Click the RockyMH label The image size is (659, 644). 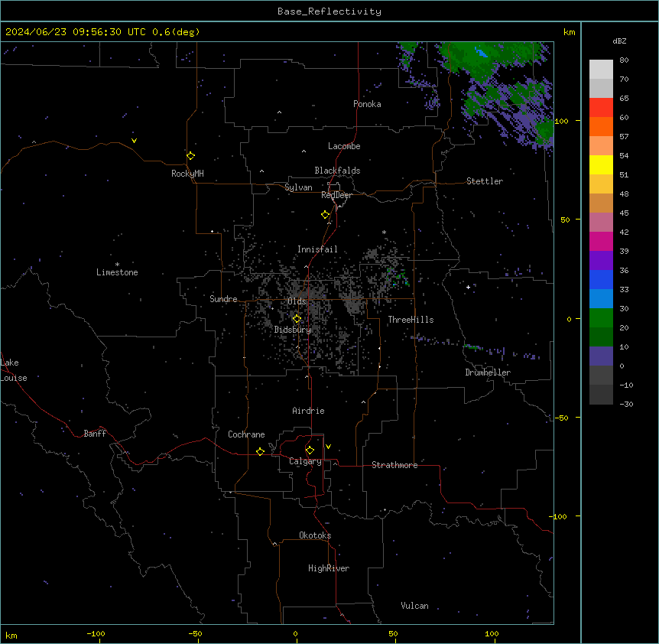click(x=187, y=174)
